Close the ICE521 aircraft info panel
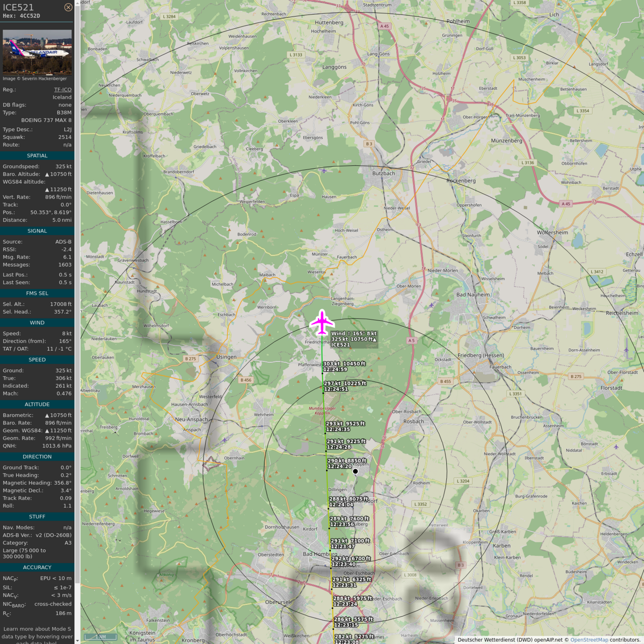Viewport: 644px width, 644px height. [68, 7]
